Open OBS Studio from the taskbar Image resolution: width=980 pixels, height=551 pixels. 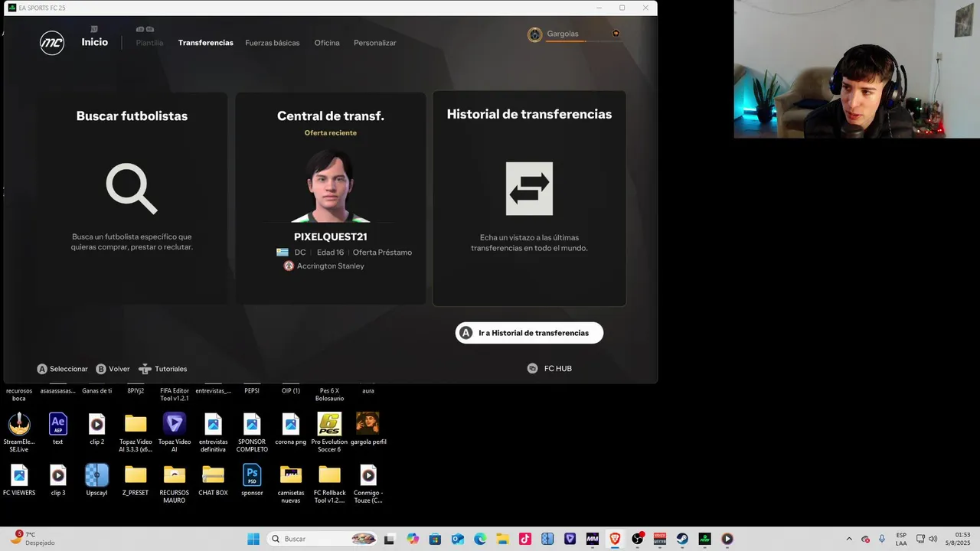(x=637, y=539)
